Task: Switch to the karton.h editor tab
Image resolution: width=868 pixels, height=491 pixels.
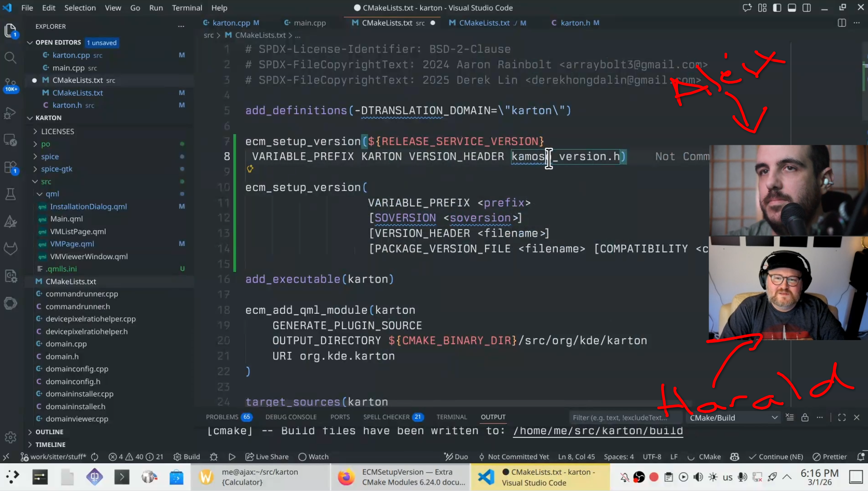Action: pos(575,23)
